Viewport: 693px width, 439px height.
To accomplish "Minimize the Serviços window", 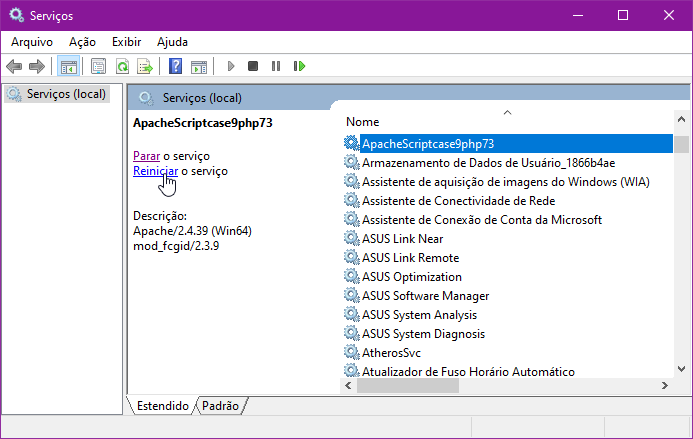I will coord(578,15).
